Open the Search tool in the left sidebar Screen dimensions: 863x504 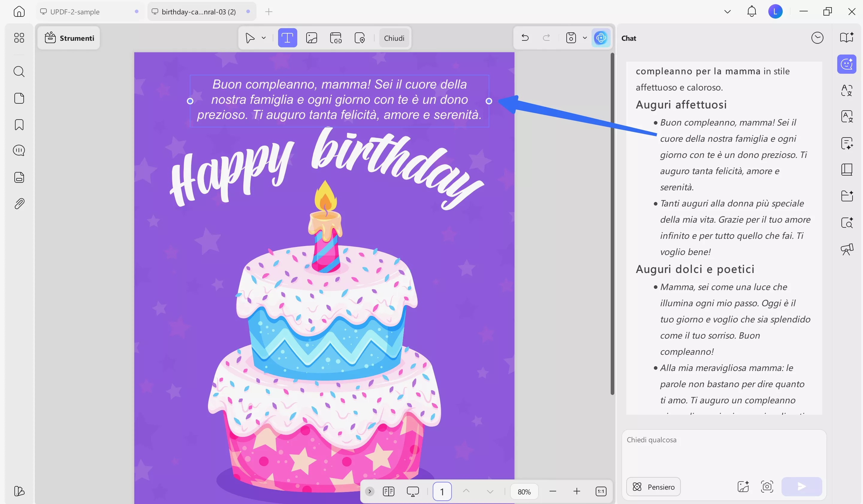coord(19,72)
